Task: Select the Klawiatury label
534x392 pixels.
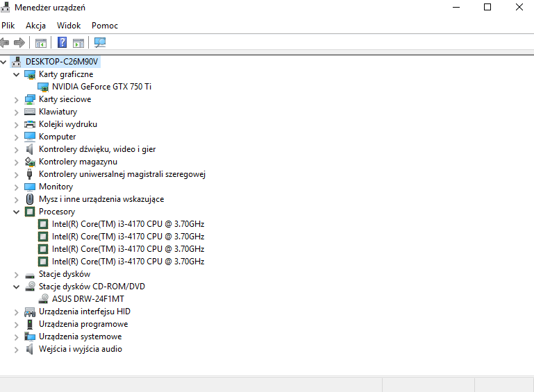Action: click(58, 112)
